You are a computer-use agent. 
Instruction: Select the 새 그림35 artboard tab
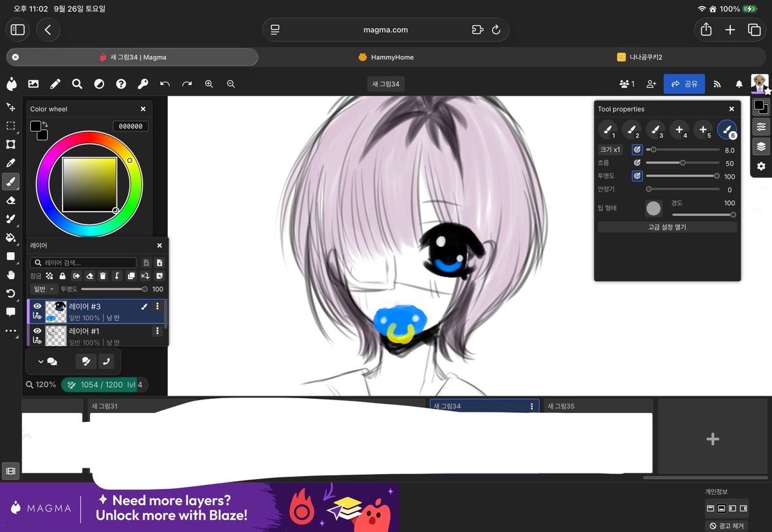[598, 407]
